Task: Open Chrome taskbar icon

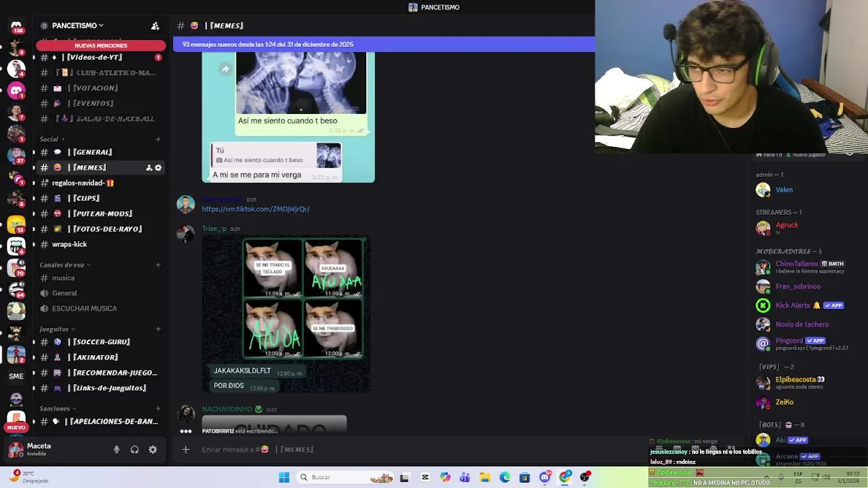Action: click(564, 477)
